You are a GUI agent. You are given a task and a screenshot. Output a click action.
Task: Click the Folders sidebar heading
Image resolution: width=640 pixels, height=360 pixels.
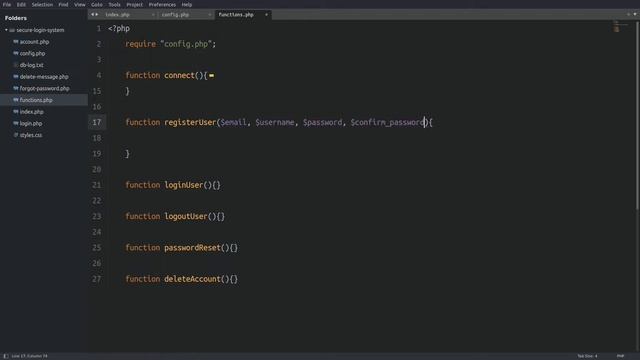coord(16,18)
